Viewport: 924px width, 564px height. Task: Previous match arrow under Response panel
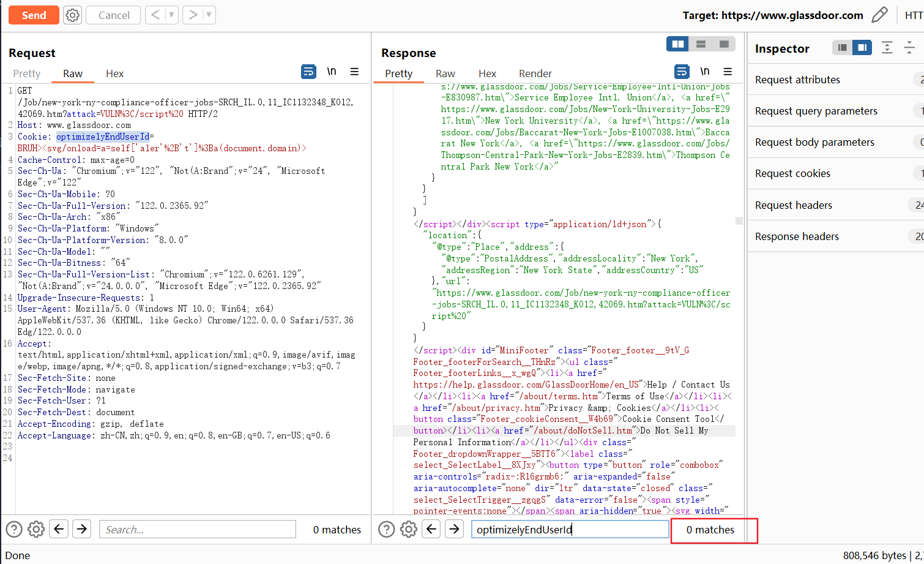[x=431, y=528]
